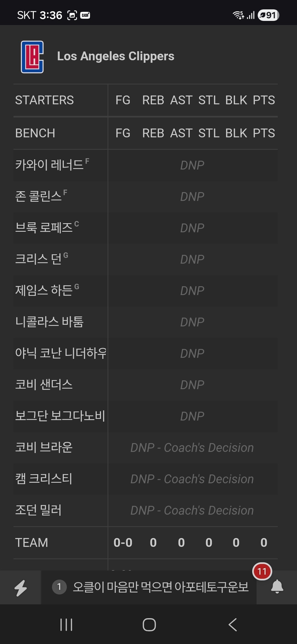Tap the battery indicator showing 91

coord(268,15)
